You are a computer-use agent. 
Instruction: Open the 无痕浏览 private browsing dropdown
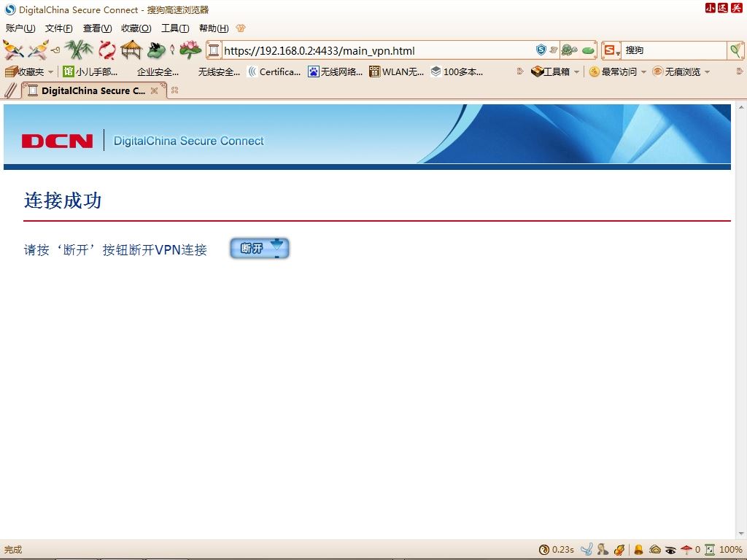pyautogui.click(x=681, y=72)
